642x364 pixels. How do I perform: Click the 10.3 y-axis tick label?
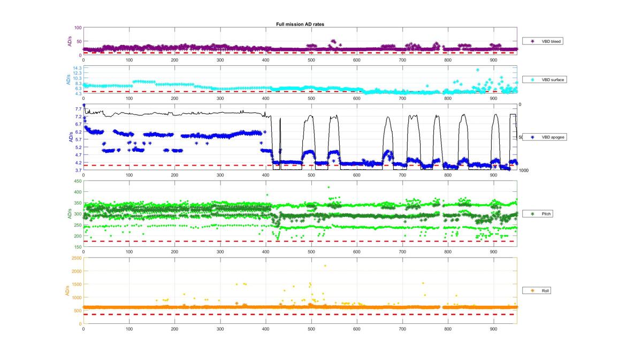pyautogui.click(x=78, y=79)
